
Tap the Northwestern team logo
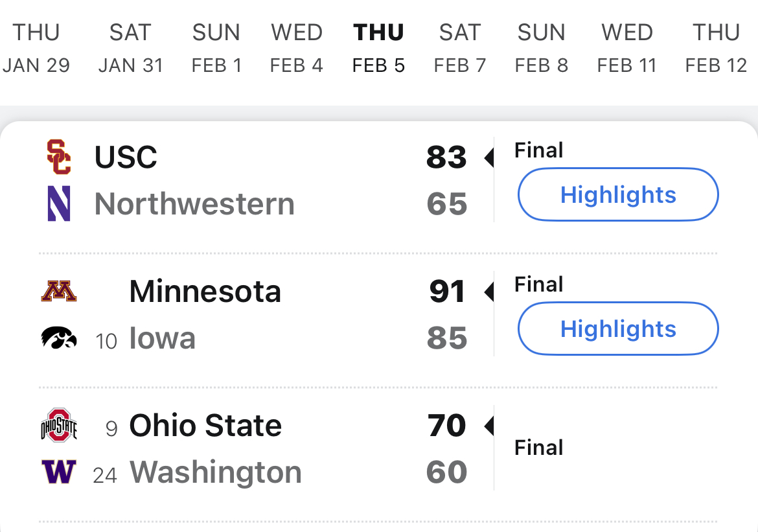tap(59, 204)
